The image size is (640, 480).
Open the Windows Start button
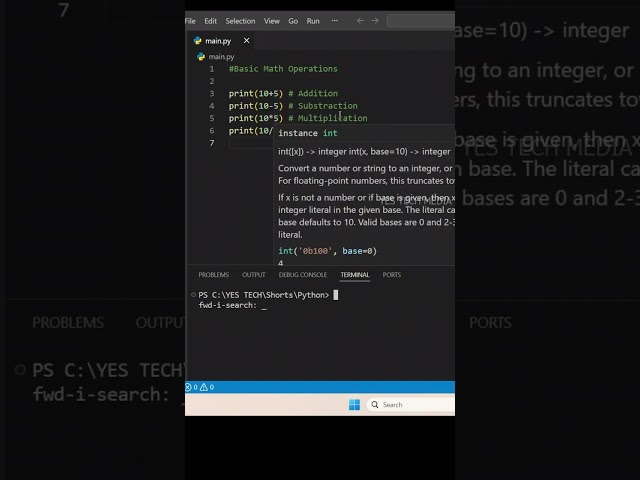click(x=354, y=404)
